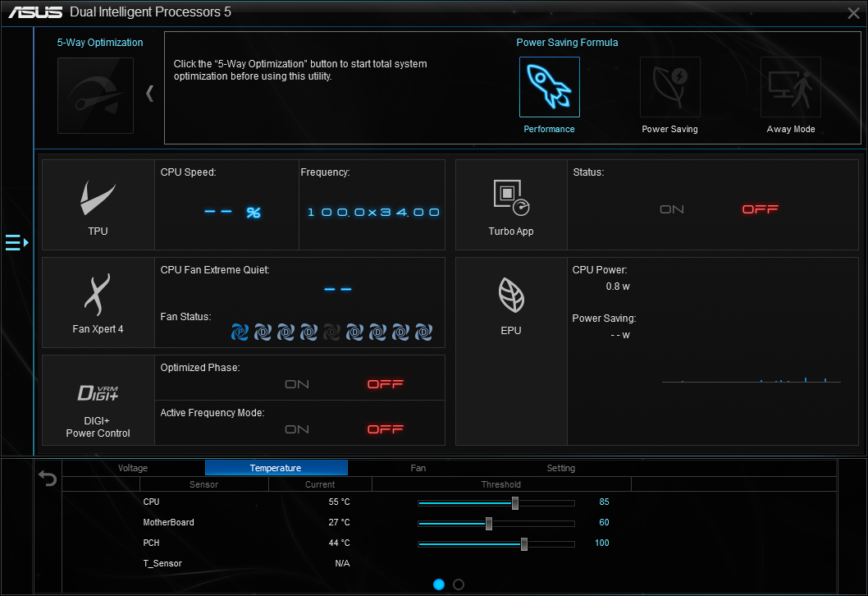This screenshot has height=596, width=868.
Task: Click the '5-Way Optimization' heading text
Action: 99,43
